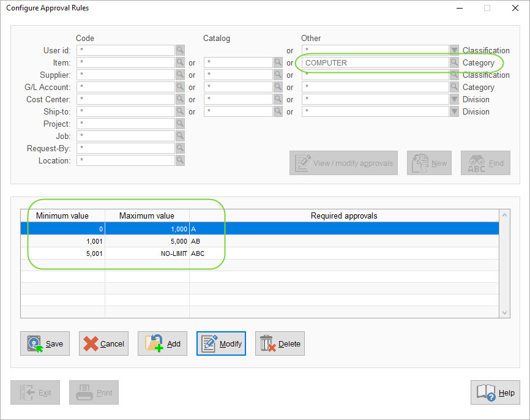Open the Job Code lookup

point(181,136)
